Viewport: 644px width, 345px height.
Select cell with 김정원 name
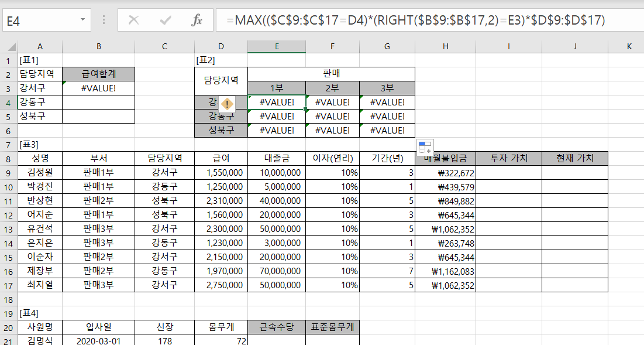tap(40, 173)
